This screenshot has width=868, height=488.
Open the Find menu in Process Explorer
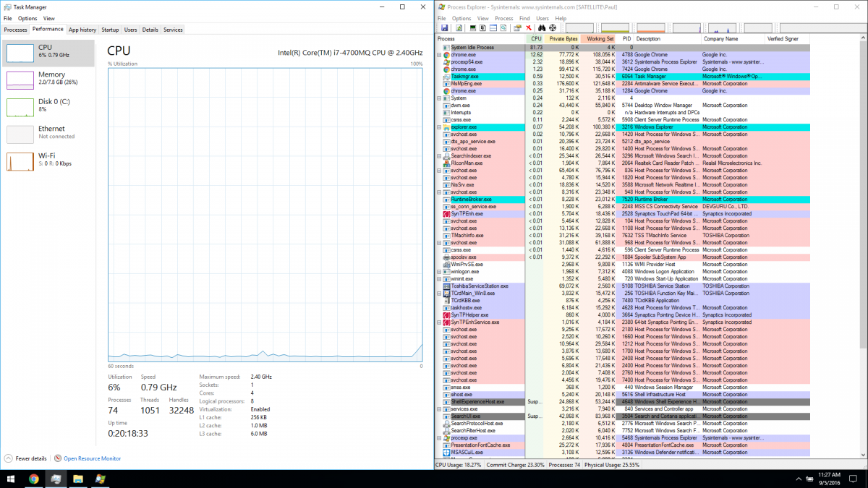pyautogui.click(x=524, y=18)
